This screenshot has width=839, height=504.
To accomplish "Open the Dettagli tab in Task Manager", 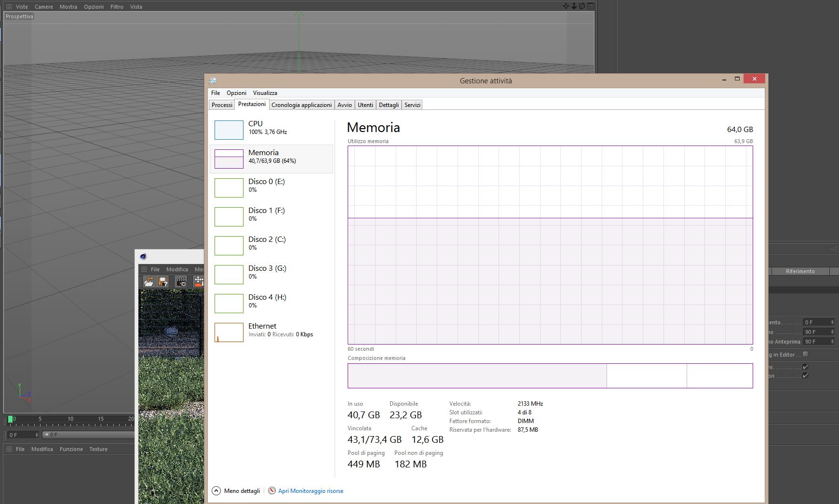I will (389, 105).
